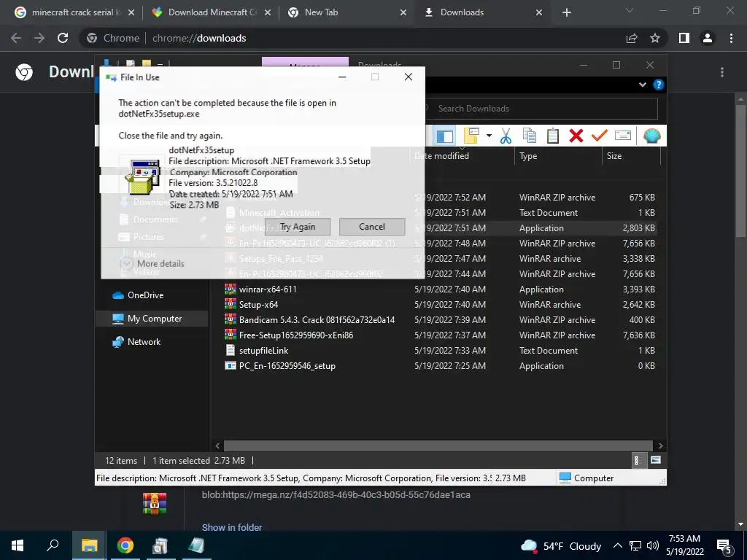The height and width of the screenshot is (560, 747).
Task: Reload the Chrome downloads page
Action: [x=63, y=38]
